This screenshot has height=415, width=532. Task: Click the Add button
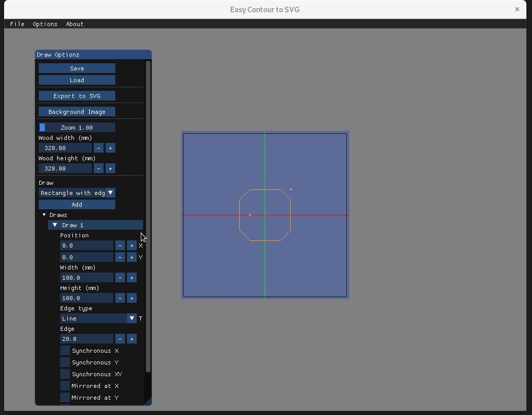click(77, 205)
